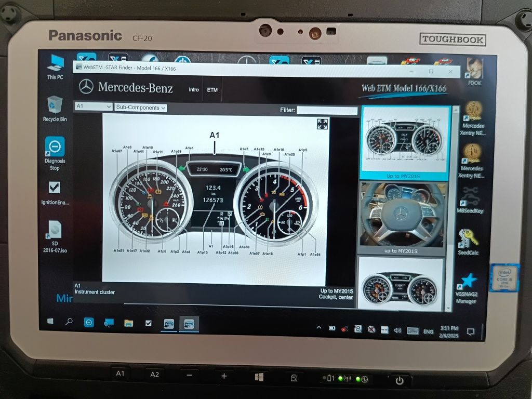Viewport: 532px width, 399px height.
Task: Click the A1p5 callout label
Action: [x=303, y=150]
